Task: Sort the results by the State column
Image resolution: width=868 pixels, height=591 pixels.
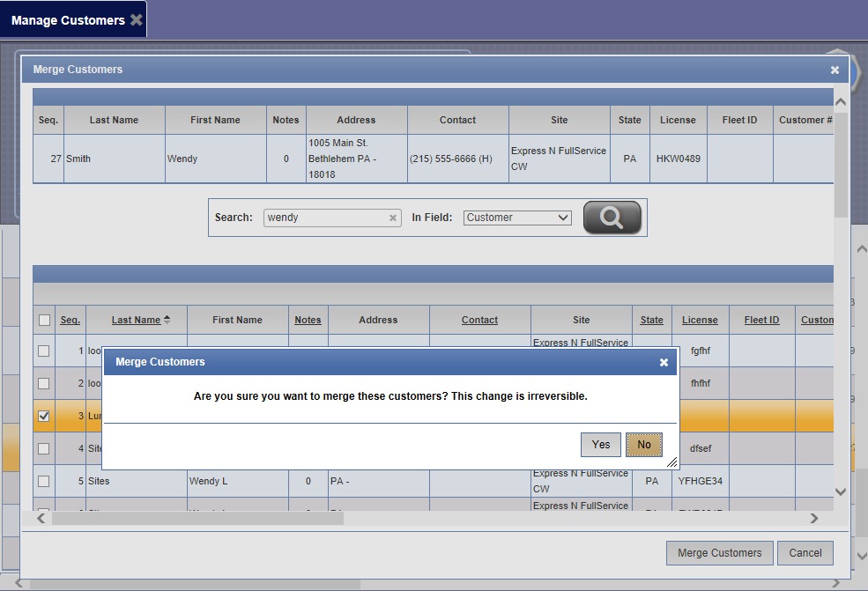Action: [x=651, y=320]
